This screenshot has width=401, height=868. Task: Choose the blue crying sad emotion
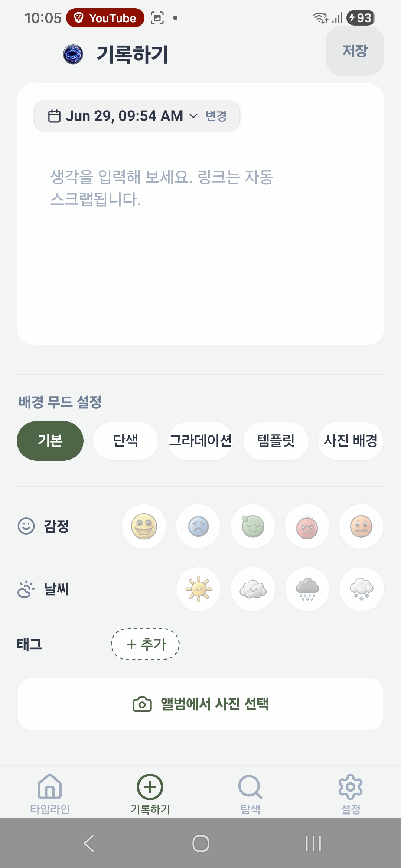tap(198, 526)
